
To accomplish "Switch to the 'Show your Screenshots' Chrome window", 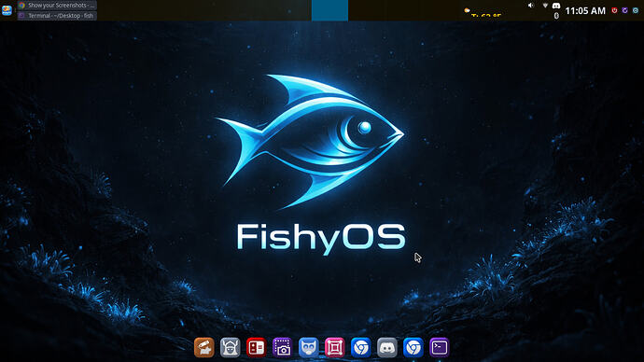I will [x=57, y=5].
